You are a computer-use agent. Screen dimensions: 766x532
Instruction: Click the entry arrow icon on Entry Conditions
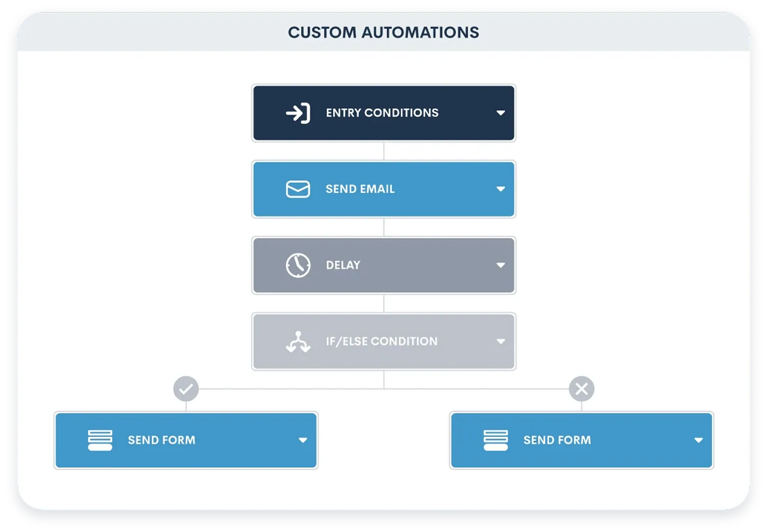[x=298, y=112]
